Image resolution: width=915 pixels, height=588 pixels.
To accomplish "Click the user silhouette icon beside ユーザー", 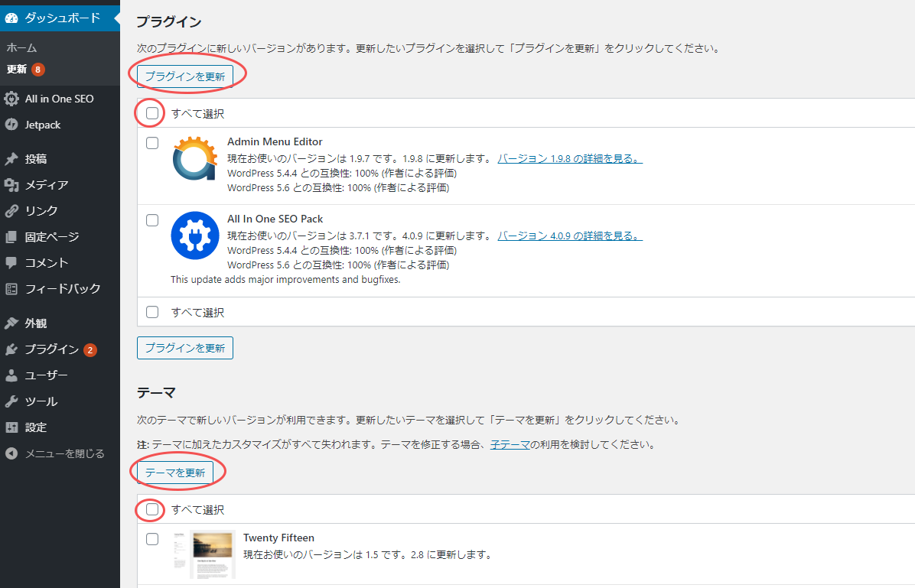I will (x=11, y=375).
